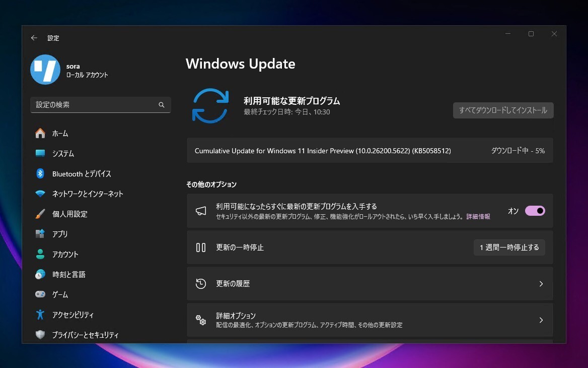Click the megaphone icon in latest updates row
Image resolution: width=588 pixels, height=368 pixels.
(x=201, y=211)
